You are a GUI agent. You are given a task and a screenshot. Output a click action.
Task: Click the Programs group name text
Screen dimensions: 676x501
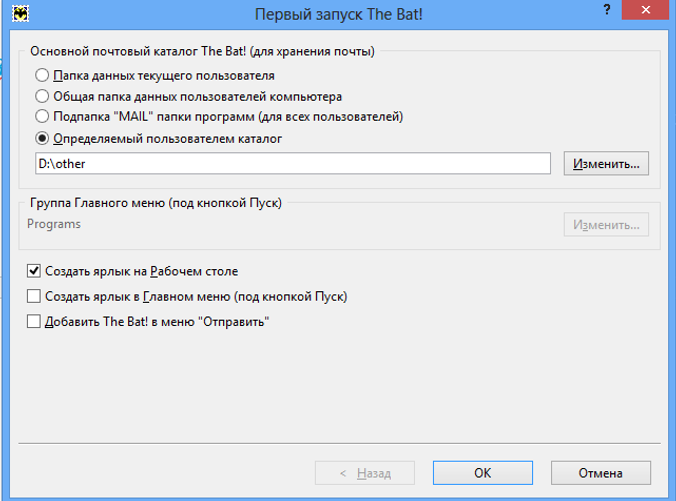pyautogui.click(x=55, y=224)
